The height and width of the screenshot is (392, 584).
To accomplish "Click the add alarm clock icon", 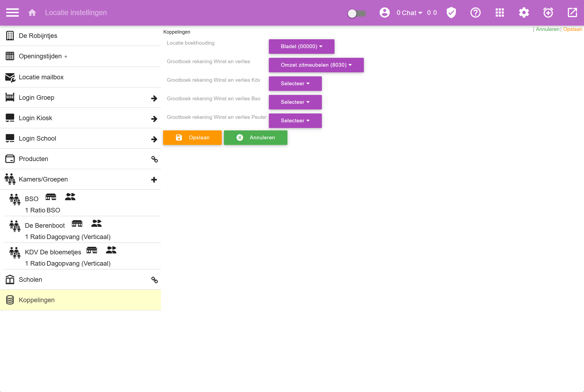I will (548, 13).
